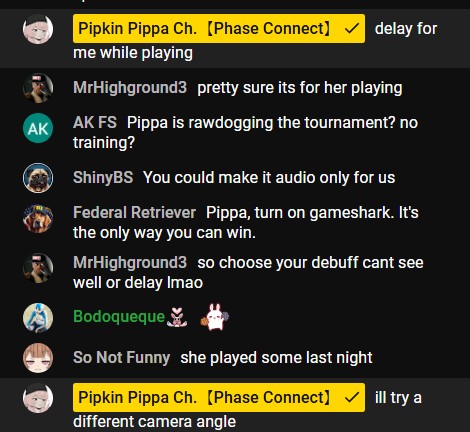
Task: Click Pipkin Pippa's avatar on 'camera angle' message
Action: 38,398
